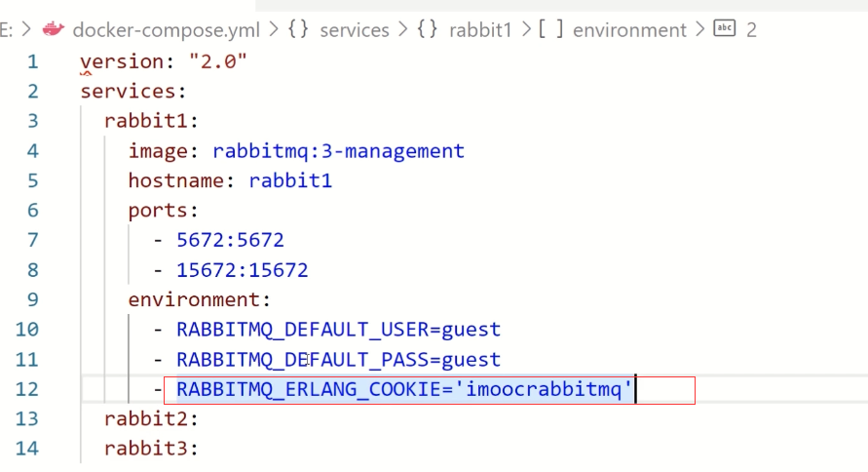Click the rabbit3: key on line 14
The image size is (868, 472).
[151, 450]
